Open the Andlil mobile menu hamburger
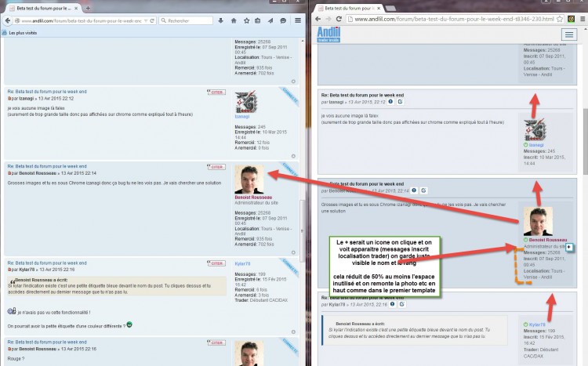588x366 pixels. (569, 34)
